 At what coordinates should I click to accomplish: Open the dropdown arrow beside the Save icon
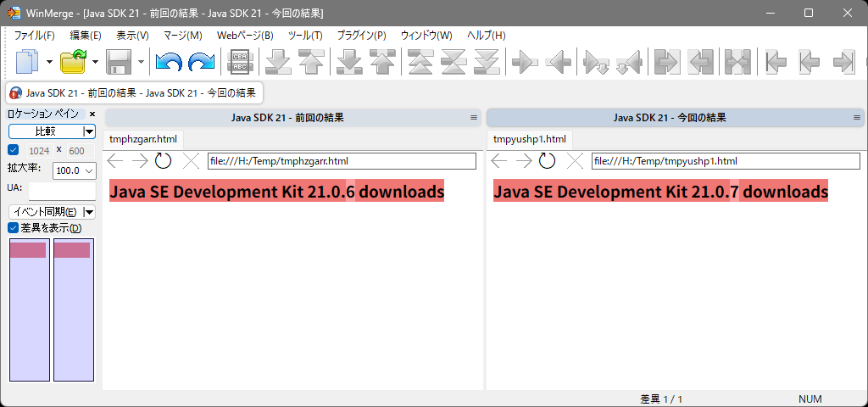141,61
